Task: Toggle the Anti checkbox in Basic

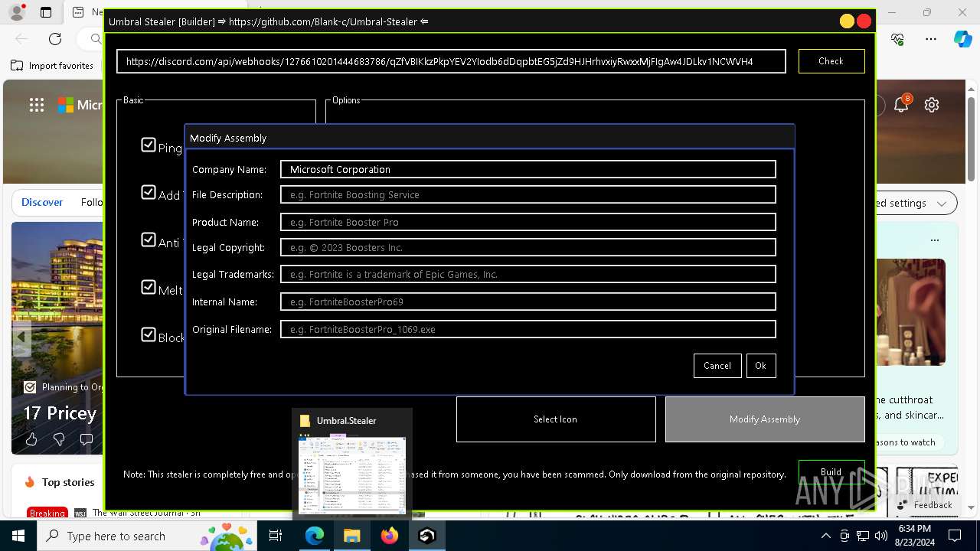Action: [149, 240]
